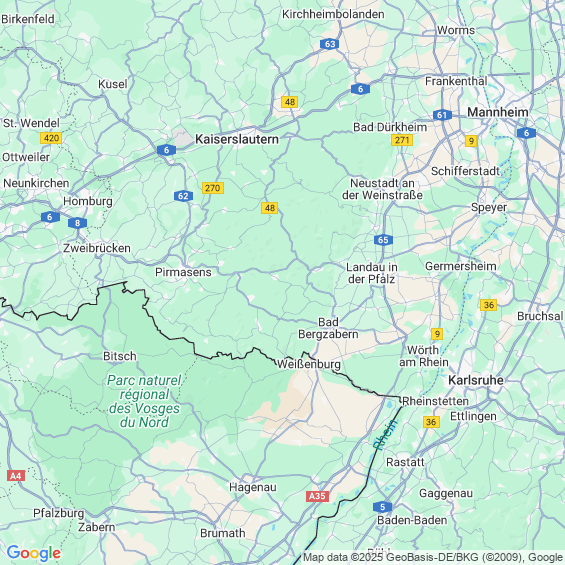Select the Weißenburg town label

[x=309, y=364]
